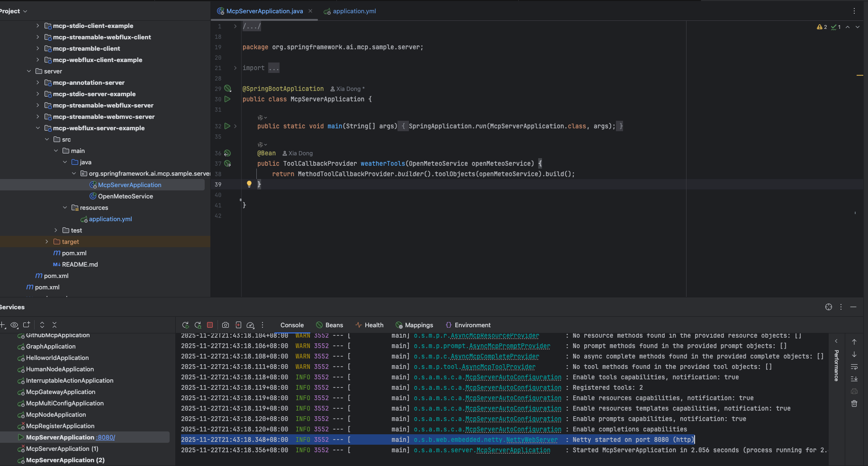The image size is (868, 466).
Task: Open NettyWebServer class link in console
Action: coord(532,439)
